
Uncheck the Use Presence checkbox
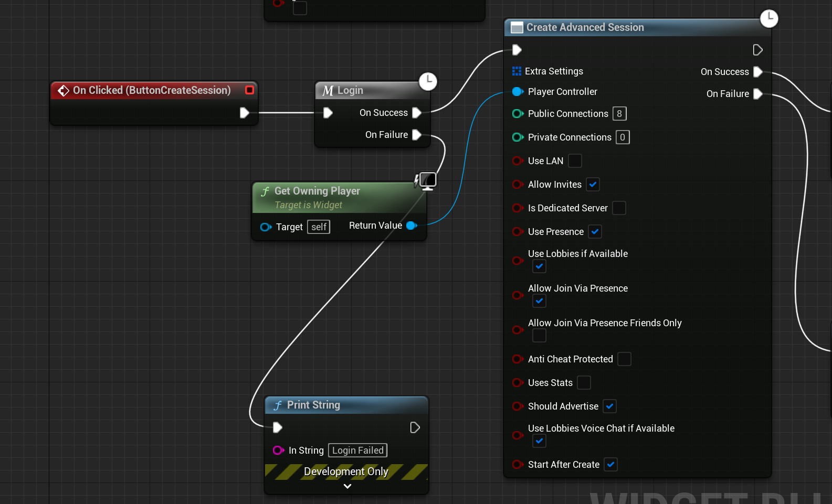[x=595, y=232]
